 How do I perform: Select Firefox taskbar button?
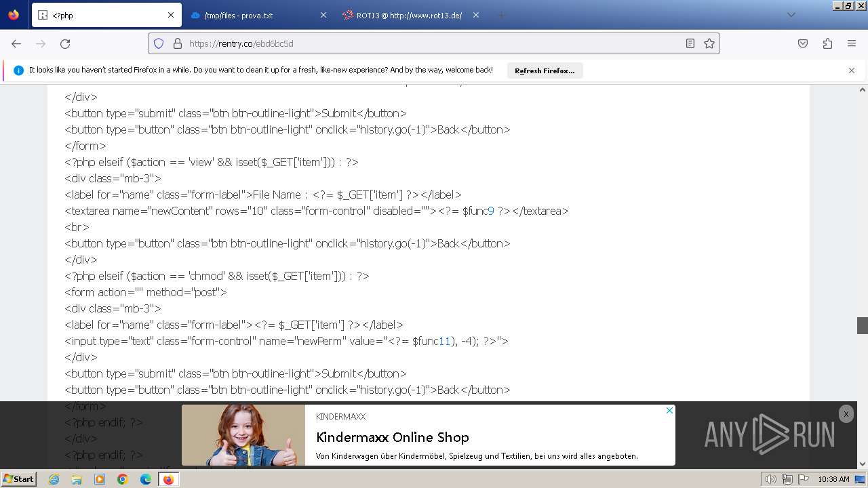(x=168, y=479)
